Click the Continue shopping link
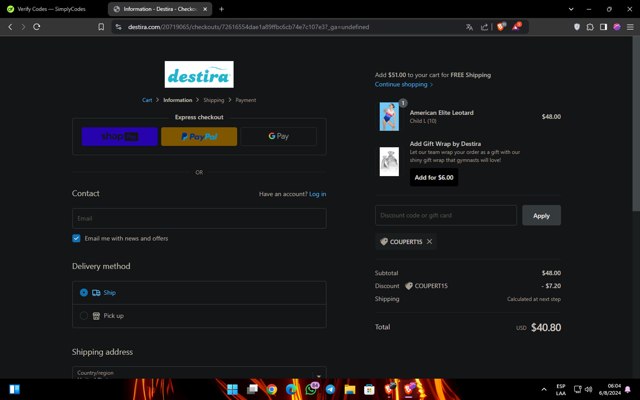 click(x=403, y=84)
